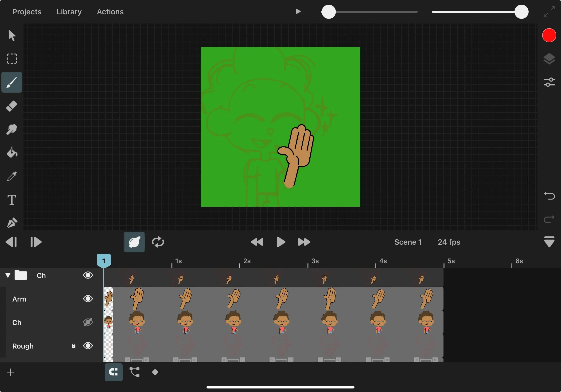
Task: Open the Projects menu
Action: point(27,12)
